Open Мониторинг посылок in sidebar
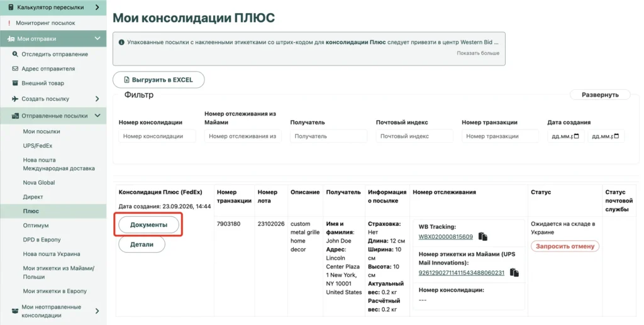The width and height of the screenshot is (644, 325). (45, 23)
